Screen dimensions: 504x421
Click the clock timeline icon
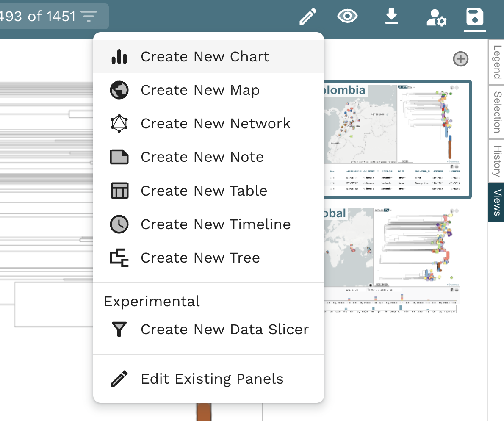[119, 224]
